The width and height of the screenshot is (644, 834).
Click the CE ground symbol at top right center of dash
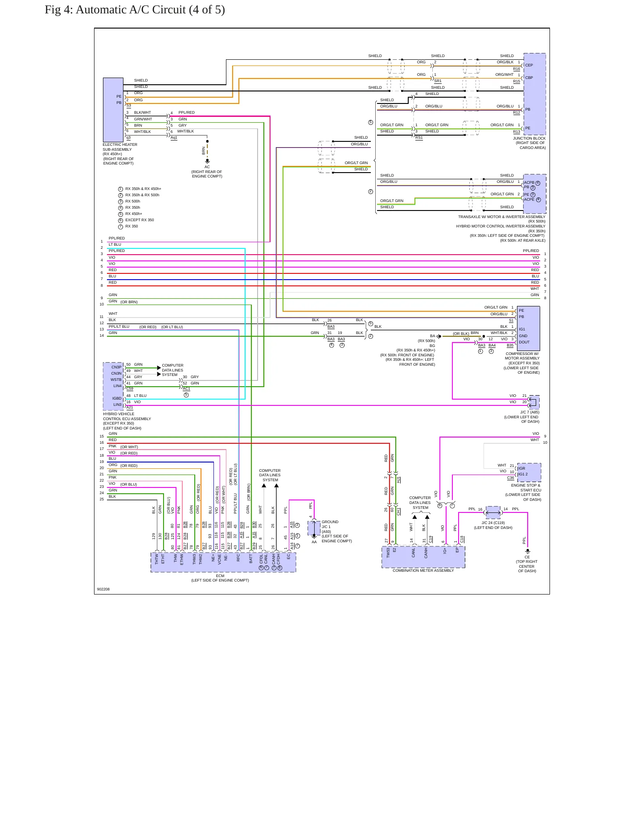tap(528, 552)
